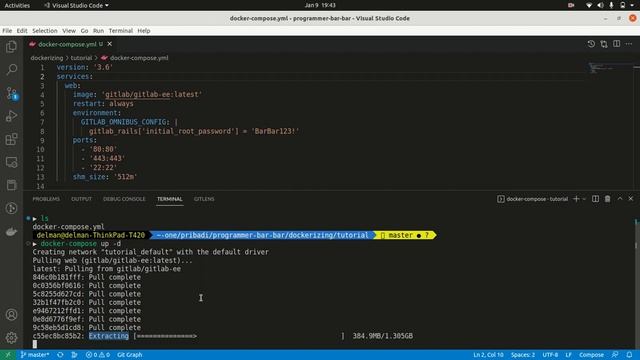This screenshot has width=640, height=360.
Task: Open the Go menu
Action: [84, 31]
